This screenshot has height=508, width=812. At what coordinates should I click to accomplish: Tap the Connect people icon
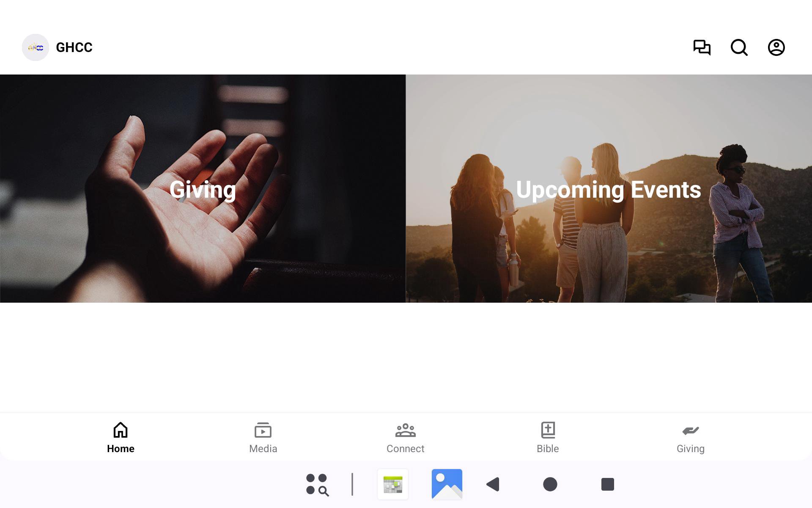click(x=405, y=430)
